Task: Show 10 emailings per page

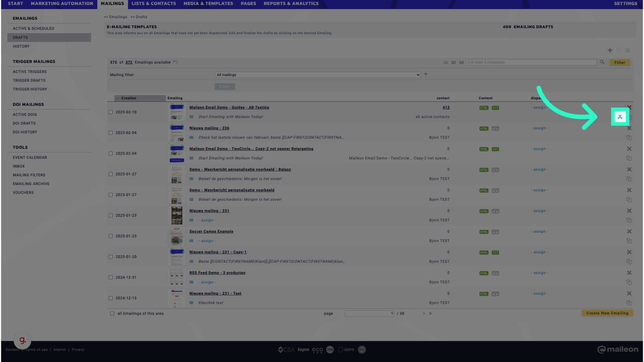Action: click(445, 62)
